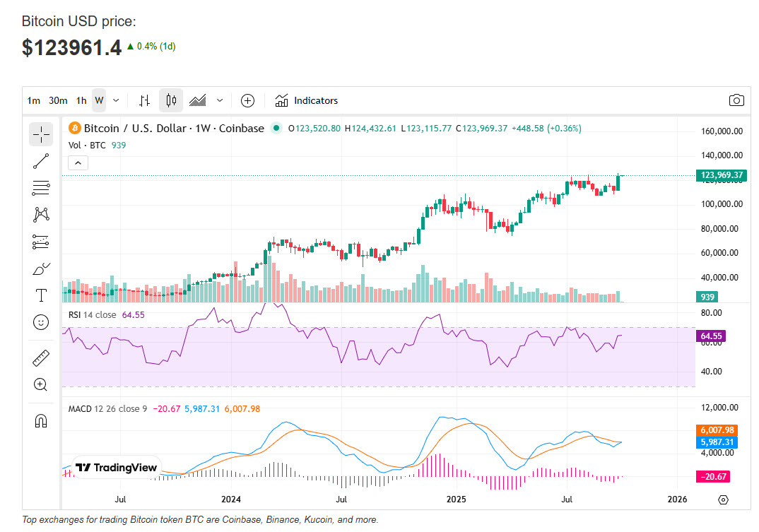
Task: Open the Indicators menu
Action: (x=307, y=100)
